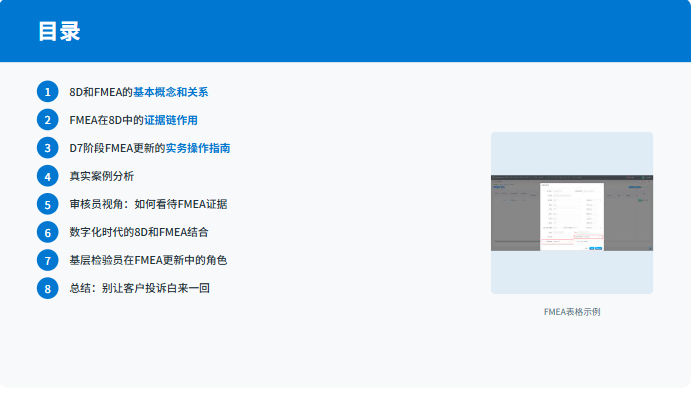
Task: Click 数字化时代的8D和FMEA结合 entry
Action: click(x=139, y=232)
